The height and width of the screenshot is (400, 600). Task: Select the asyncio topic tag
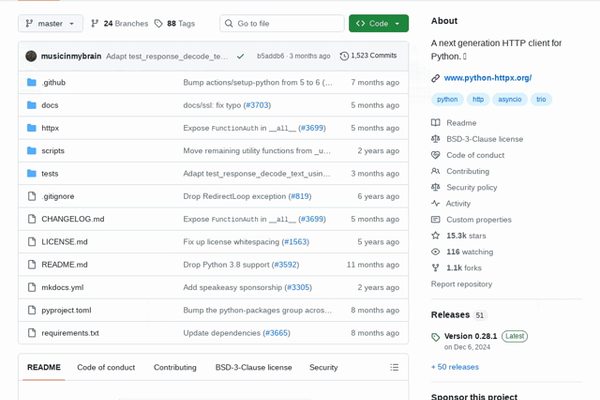510,99
